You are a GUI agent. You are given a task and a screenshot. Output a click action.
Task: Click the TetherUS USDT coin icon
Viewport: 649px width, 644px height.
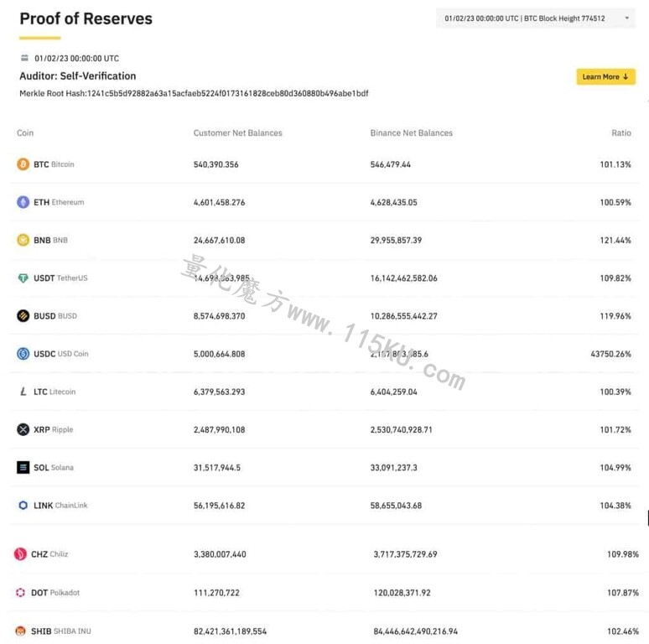(23, 278)
